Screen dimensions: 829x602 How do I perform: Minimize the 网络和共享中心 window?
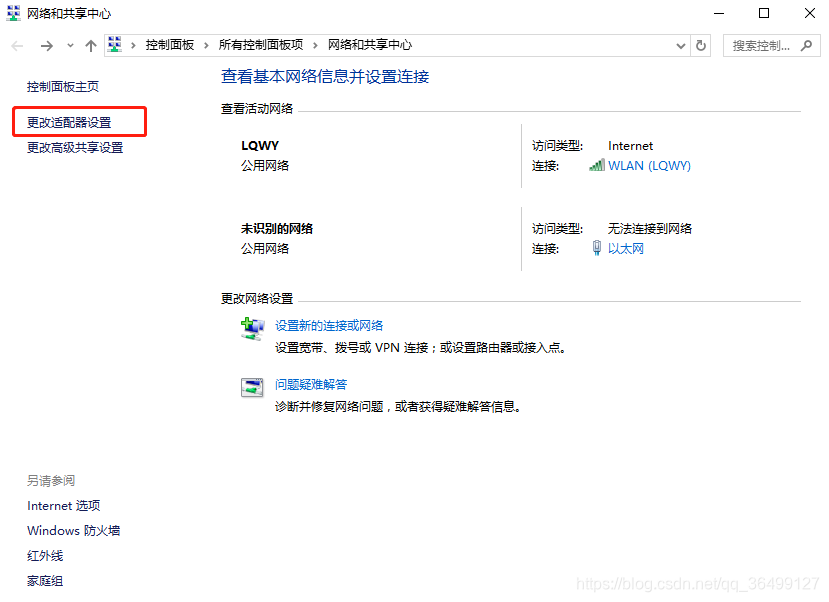(x=719, y=13)
